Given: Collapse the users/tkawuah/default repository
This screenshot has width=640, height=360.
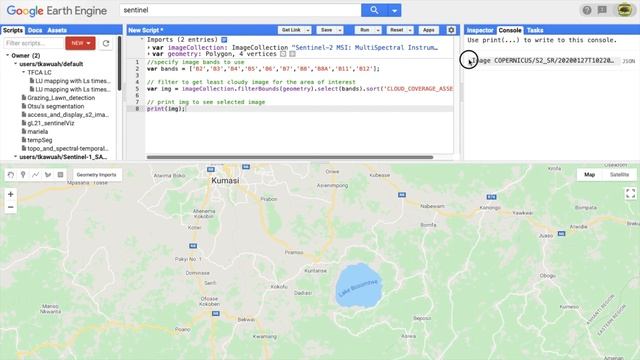Looking at the screenshot, I should coord(16,64).
